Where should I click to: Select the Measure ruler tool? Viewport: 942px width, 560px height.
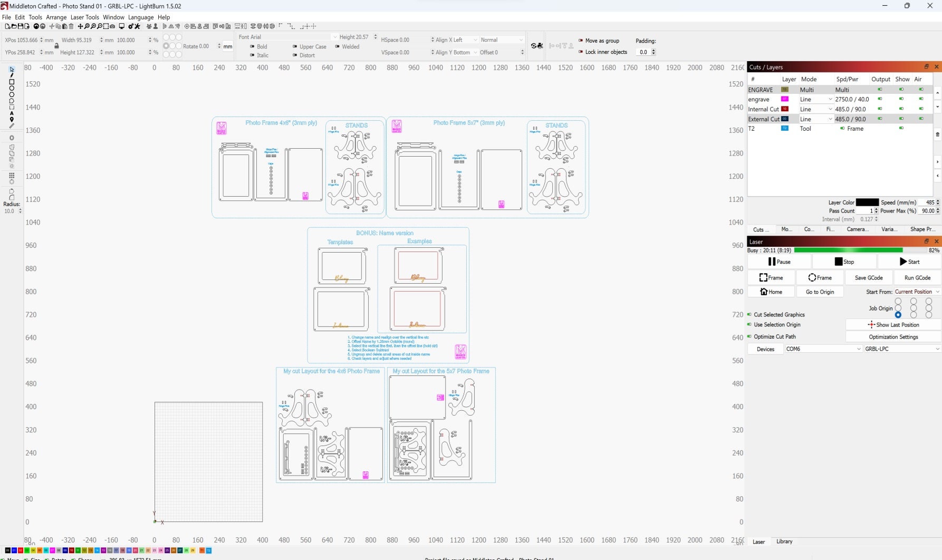coord(12,126)
